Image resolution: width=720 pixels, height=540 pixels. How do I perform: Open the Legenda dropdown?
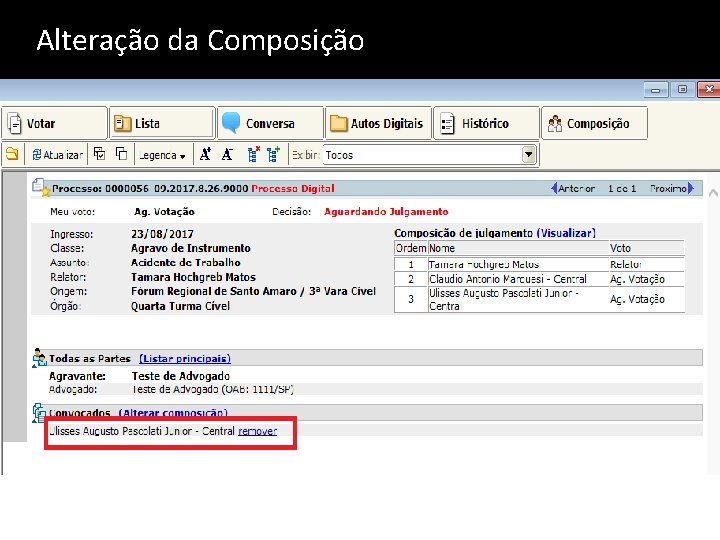coord(162,156)
